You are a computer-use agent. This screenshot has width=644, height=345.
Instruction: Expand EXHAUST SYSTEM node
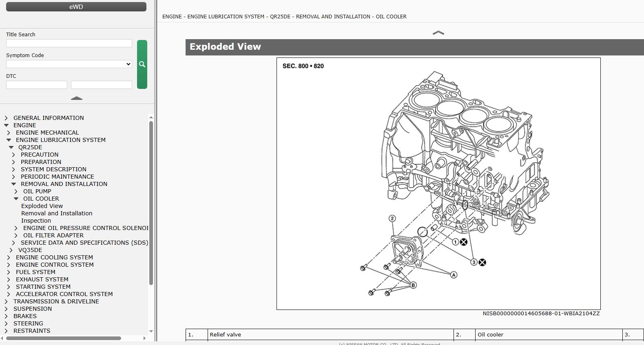(x=9, y=279)
